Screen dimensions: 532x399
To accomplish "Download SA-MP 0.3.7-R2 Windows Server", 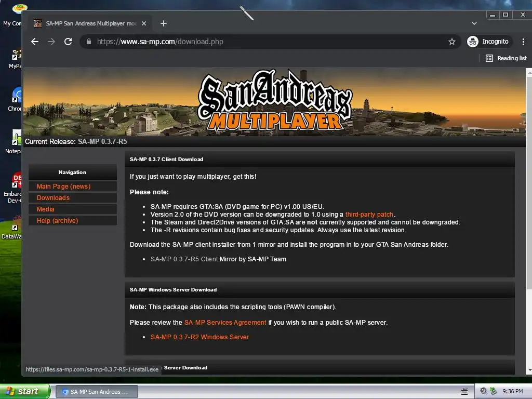I will click(200, 337).
